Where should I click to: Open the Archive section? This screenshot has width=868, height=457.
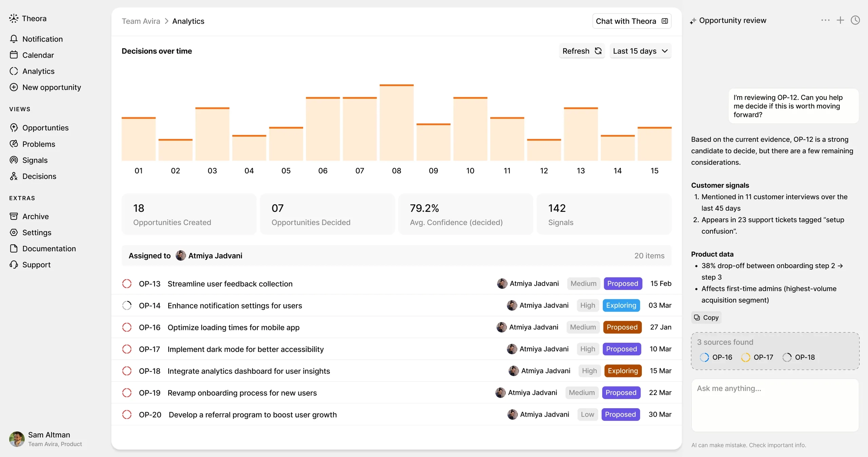(35, 216)
